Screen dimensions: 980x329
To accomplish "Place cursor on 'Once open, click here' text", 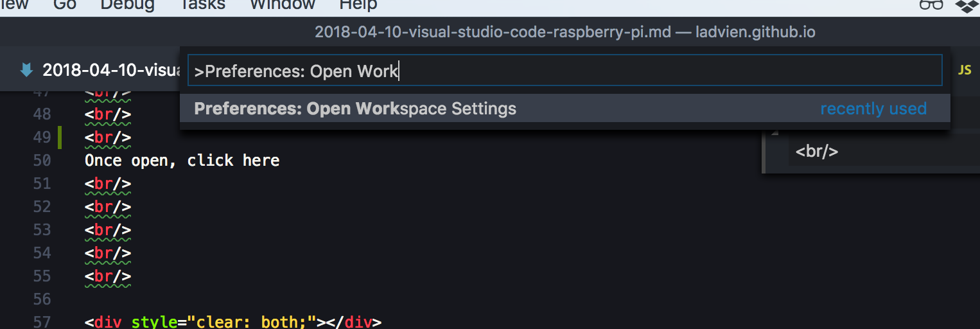I will pos(182,161).
